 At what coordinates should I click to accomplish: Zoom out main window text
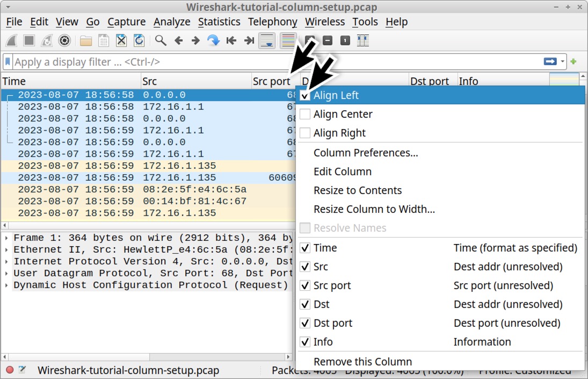[x=328, y=40]
